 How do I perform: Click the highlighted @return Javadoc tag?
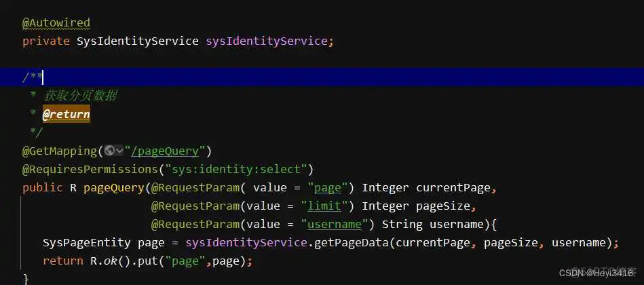(66, 114)
